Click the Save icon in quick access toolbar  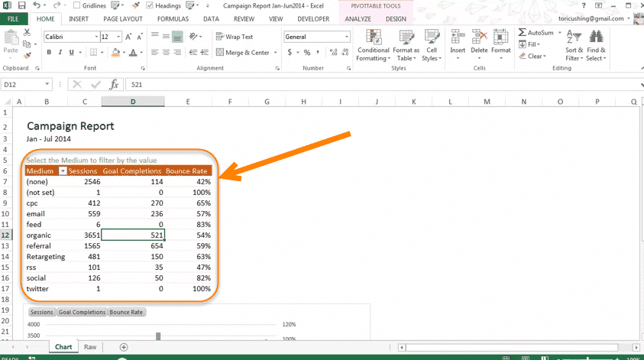[x=20, y=5]
